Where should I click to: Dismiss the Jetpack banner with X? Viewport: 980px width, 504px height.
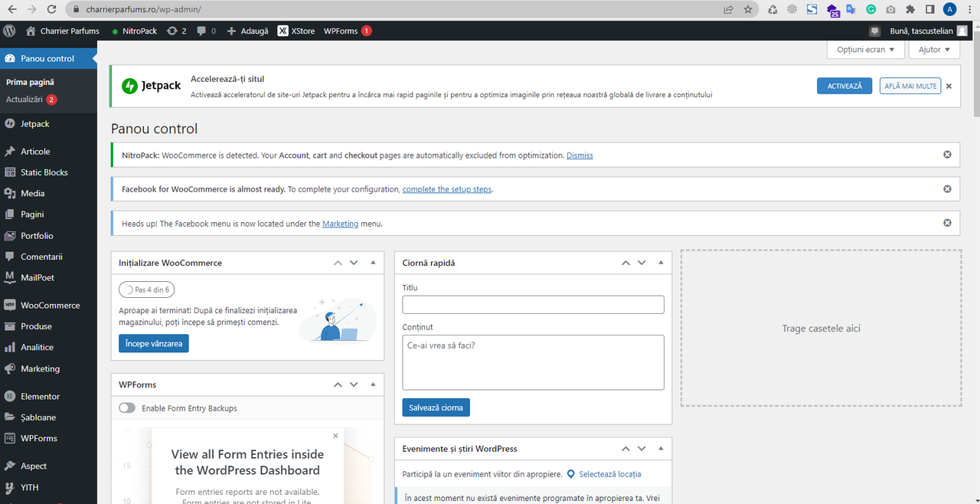(949, 86)
